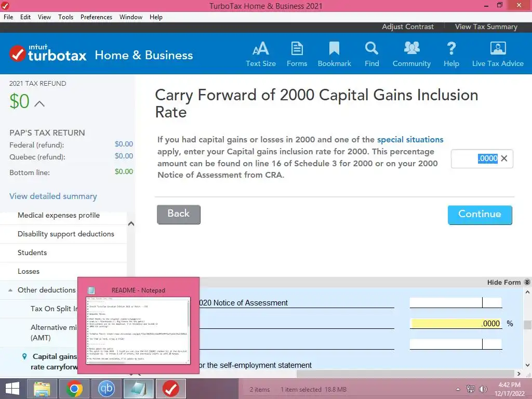Click form horizontal scroll right arrow
The height and width of the screenshot is (399, 532).
(x=518, y=374)
